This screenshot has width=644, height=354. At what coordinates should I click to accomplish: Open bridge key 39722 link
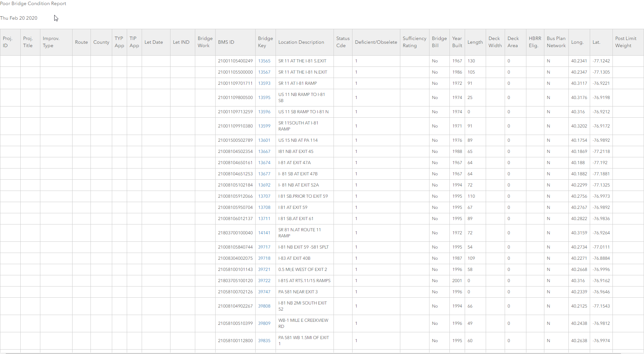pyautogui.click(x=264, y=281)
